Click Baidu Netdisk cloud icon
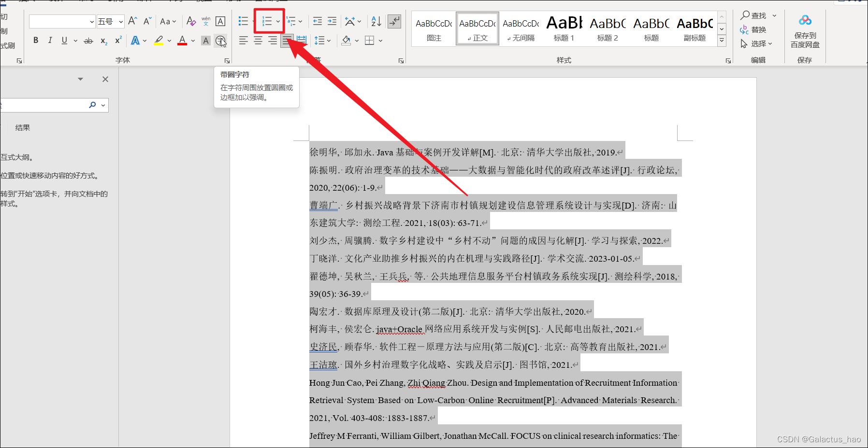The image size is (868, 448). click(x=805, y=21)
